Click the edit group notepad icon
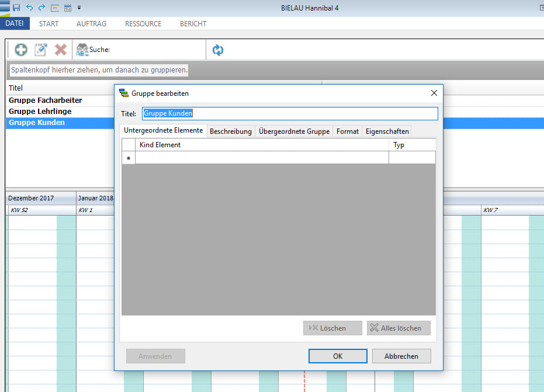Image resolution: width=544 pixels, height=392 pixels. click(x=40, y=50)
